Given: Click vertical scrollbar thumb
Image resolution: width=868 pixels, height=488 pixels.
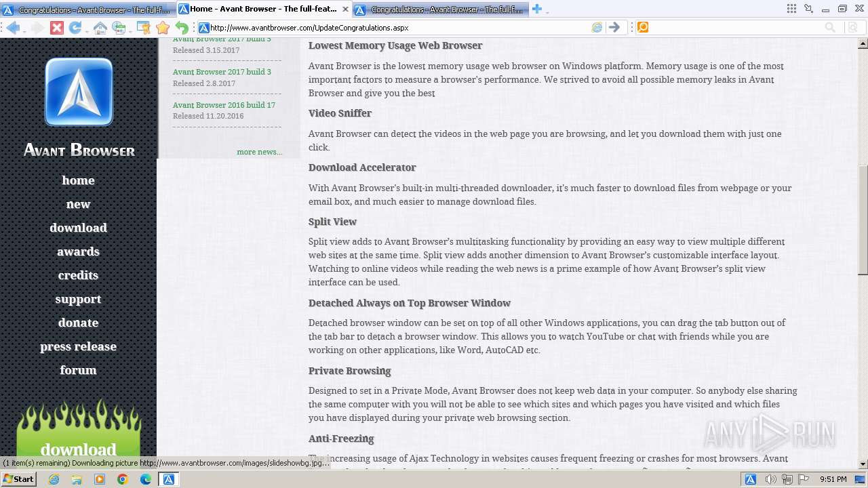Looking at the screenshot, I should tap(863, 220).
